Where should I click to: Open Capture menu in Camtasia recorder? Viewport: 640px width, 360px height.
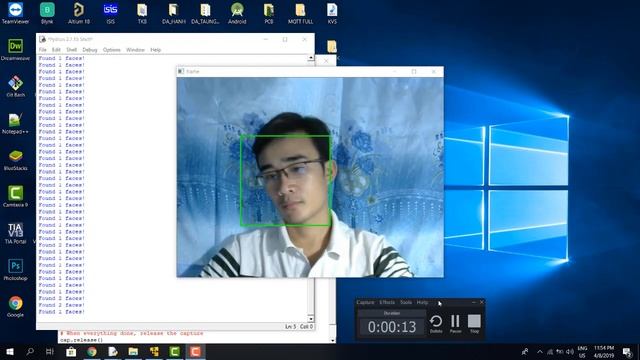(x=365, y=302)
